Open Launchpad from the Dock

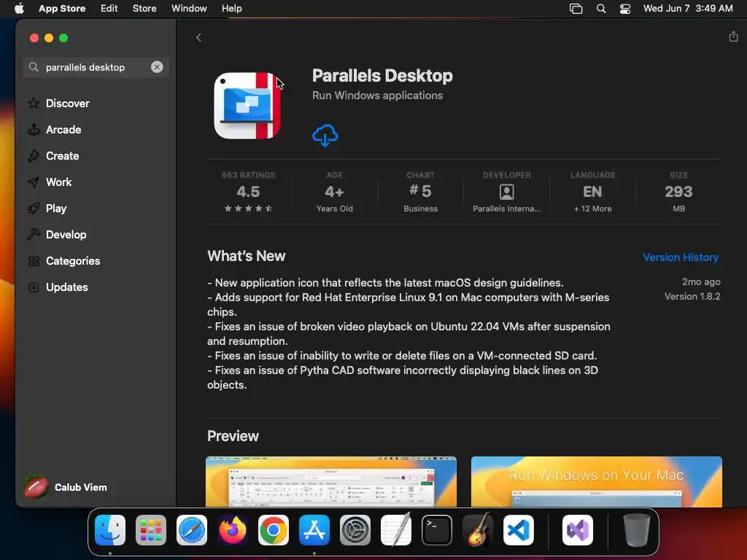[151, 530]
